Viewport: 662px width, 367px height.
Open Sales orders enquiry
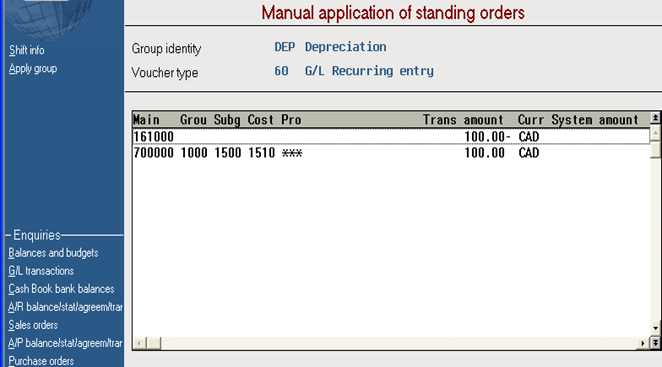pyautogui.click(x=33, y=325)
